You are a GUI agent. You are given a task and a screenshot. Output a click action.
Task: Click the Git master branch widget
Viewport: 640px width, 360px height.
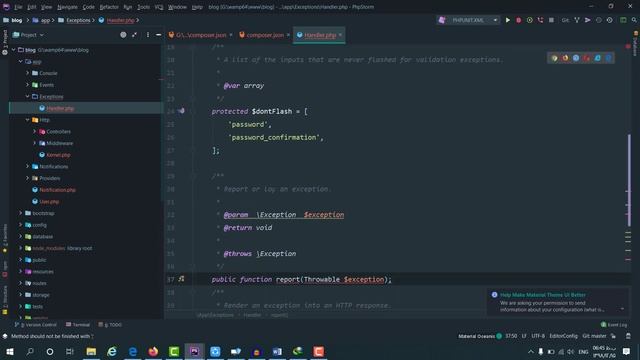594,336
